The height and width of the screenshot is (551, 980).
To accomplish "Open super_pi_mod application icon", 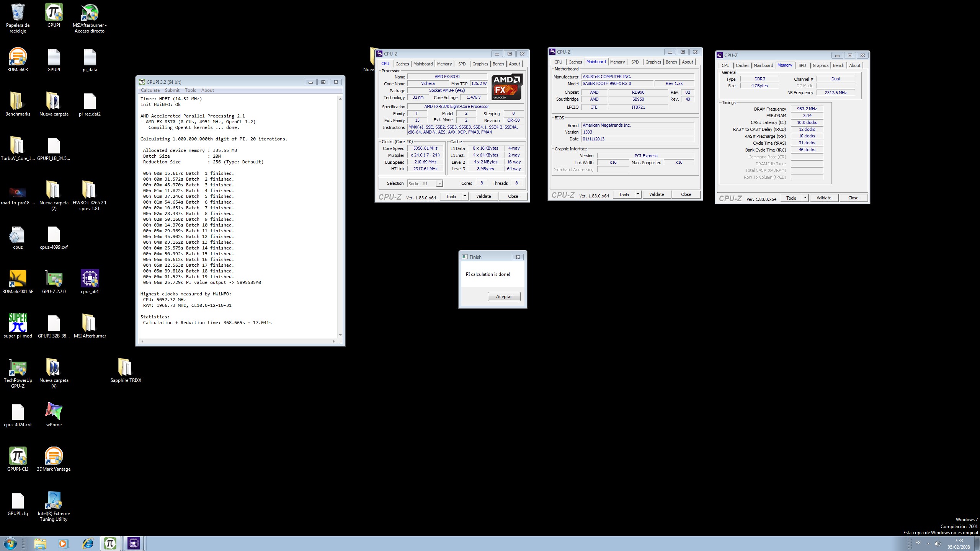I will [x=18, y=326].
